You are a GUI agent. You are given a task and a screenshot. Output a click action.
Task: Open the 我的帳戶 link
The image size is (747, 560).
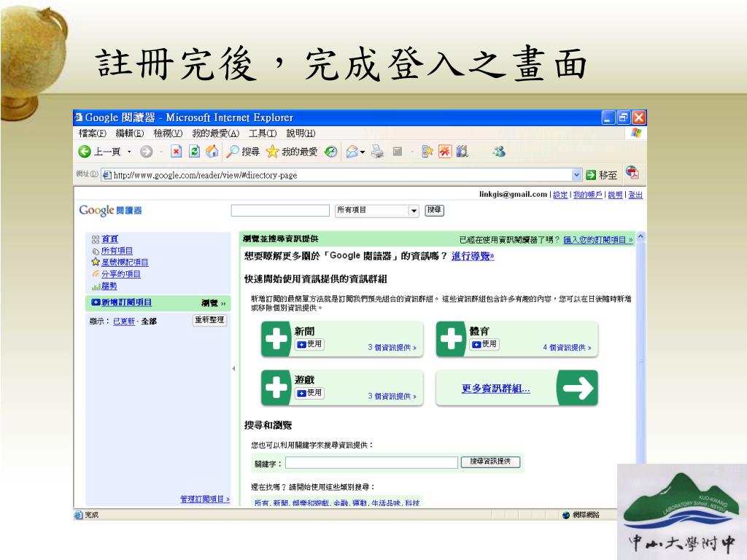click(587, 194)
